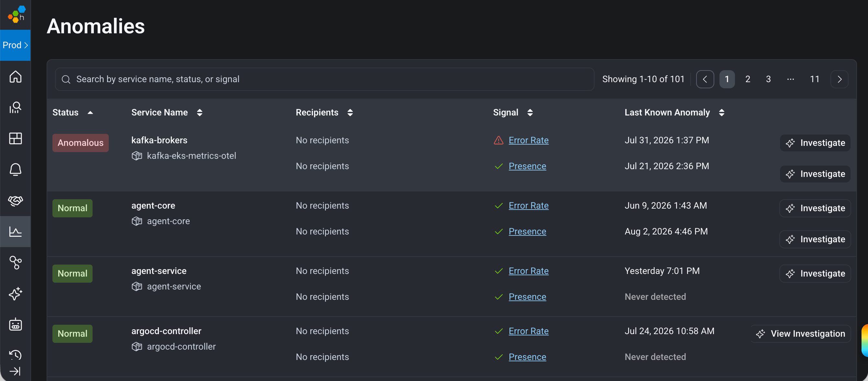The image size is (868, 381).
Task: Open the SLOs handshake sidebar icon
Action: (16, 201)
